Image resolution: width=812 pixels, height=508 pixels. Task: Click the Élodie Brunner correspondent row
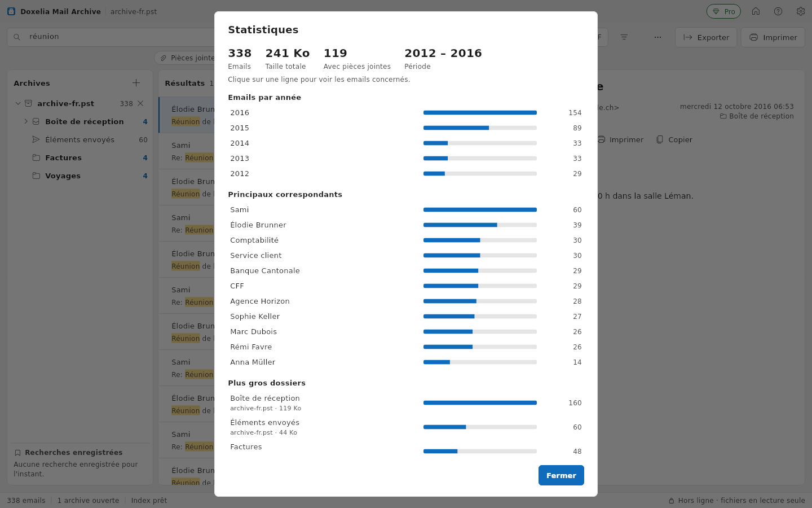tap(406, 225)
